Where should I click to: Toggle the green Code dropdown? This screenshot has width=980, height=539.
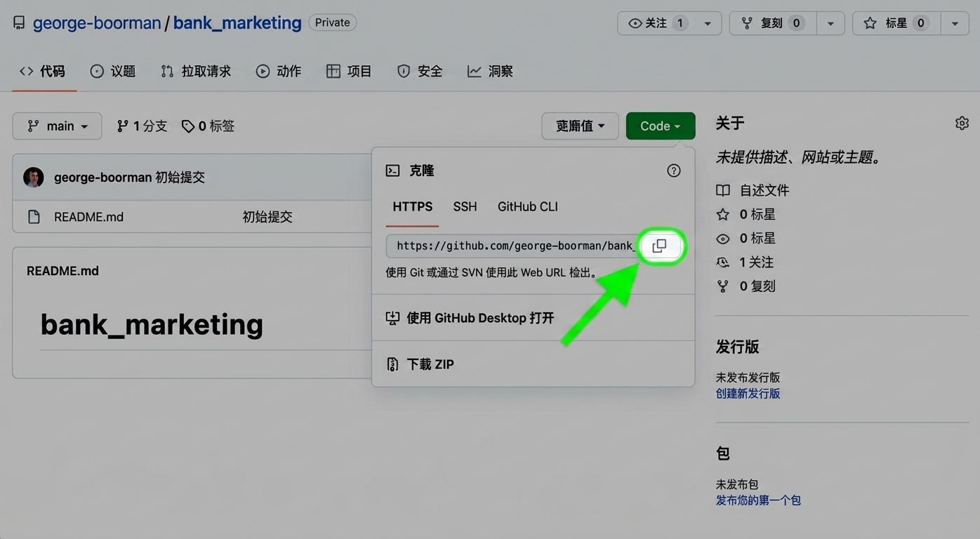coord(661,126)
